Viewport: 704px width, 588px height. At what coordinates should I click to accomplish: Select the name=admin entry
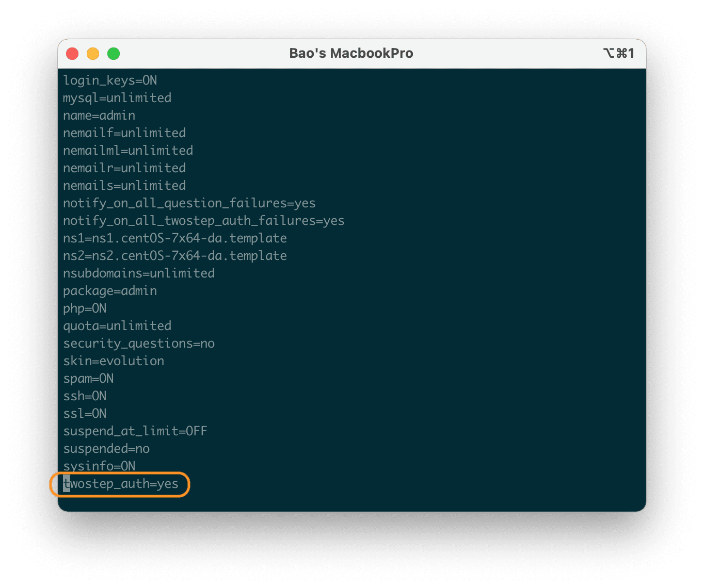[x=99, y=115]
